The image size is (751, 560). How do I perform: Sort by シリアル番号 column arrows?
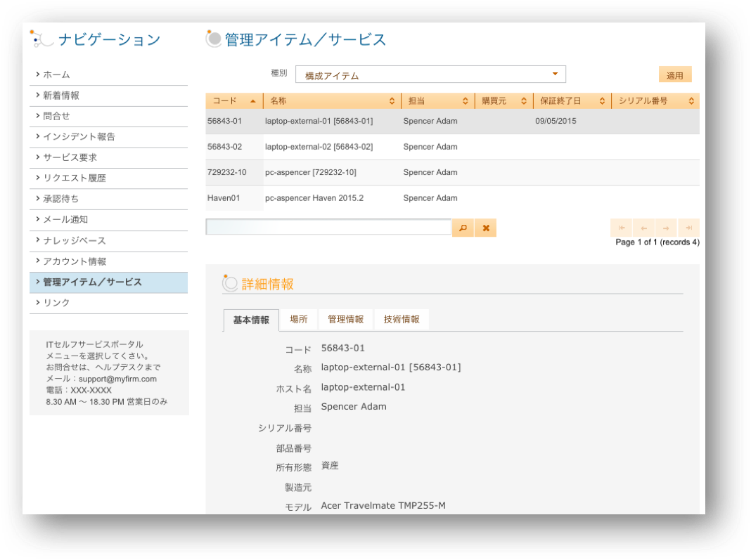(691, 101)
